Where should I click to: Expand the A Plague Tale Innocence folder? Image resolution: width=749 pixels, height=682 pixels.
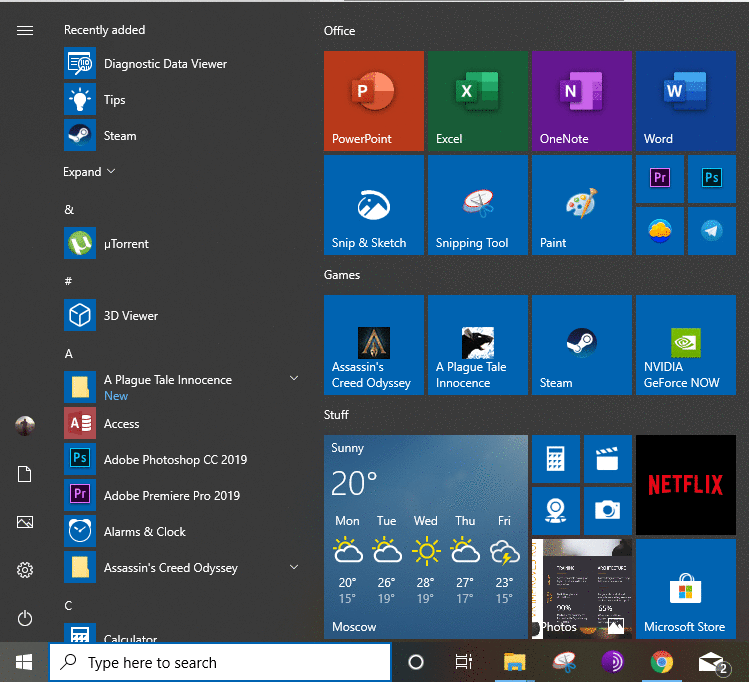(294, 378)
